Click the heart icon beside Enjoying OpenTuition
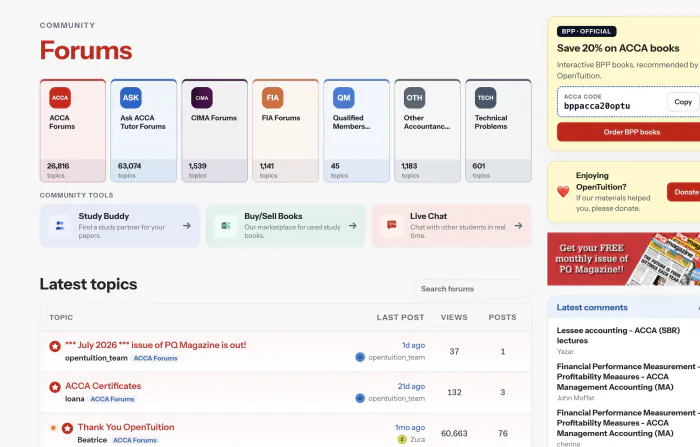Image resolution: width=700 pixels, height=447 pixels. 563,192
